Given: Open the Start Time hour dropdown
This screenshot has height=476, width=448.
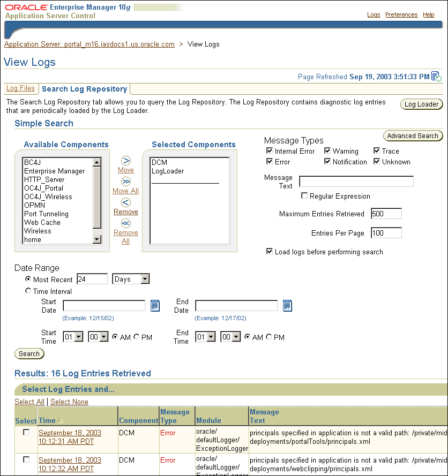Looking at the screenshot, I should coord(73,337).
